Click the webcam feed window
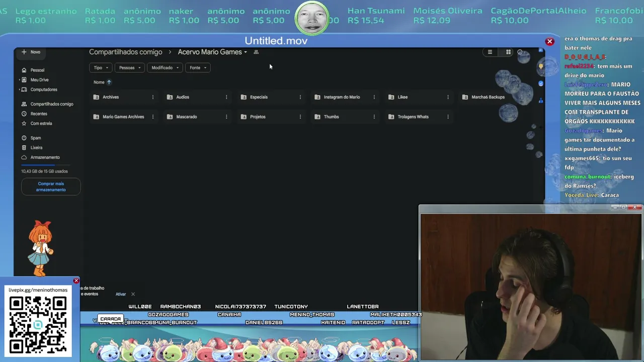The height and width of the screenshot is (362, 644). 531,287
